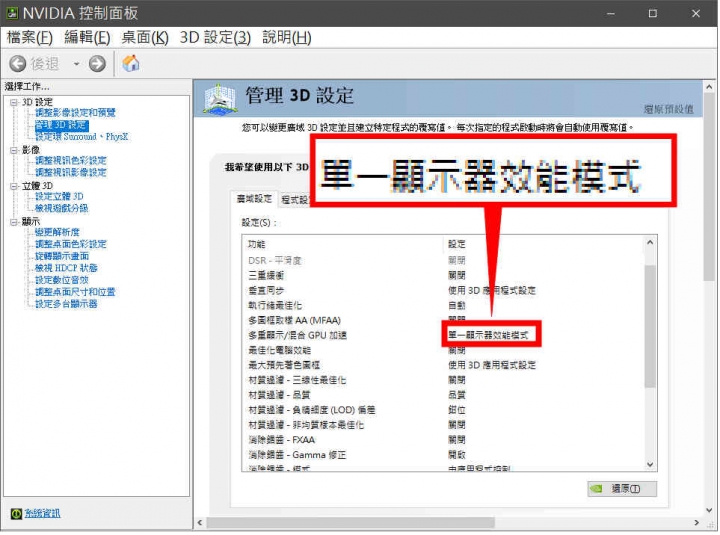Select 調整桌面尺寸和位置 in the tree
This screenshot has height=535, width=720.
[75, 292]
